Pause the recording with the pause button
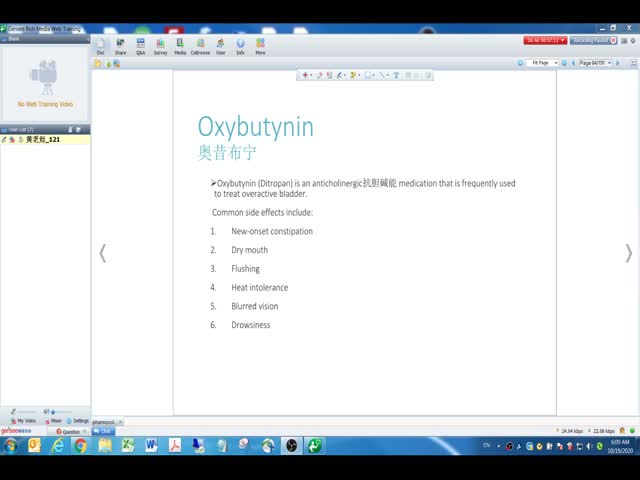The width and height of the screenshot is (640, 480). tap(613, 40)
